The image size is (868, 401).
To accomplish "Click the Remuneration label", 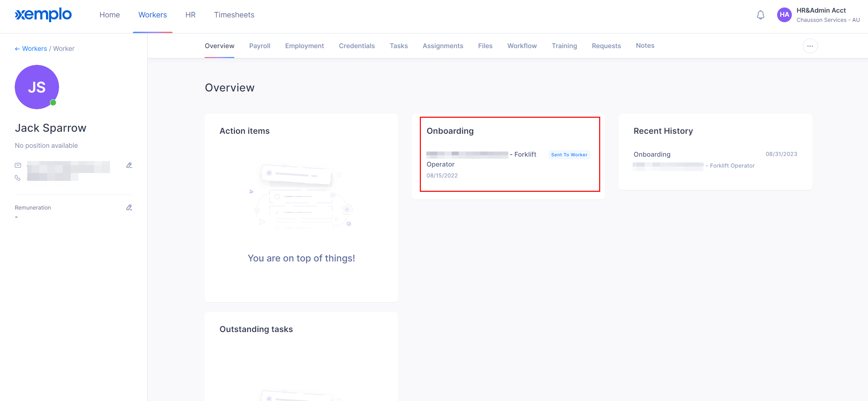I will [x=33, y=208].
